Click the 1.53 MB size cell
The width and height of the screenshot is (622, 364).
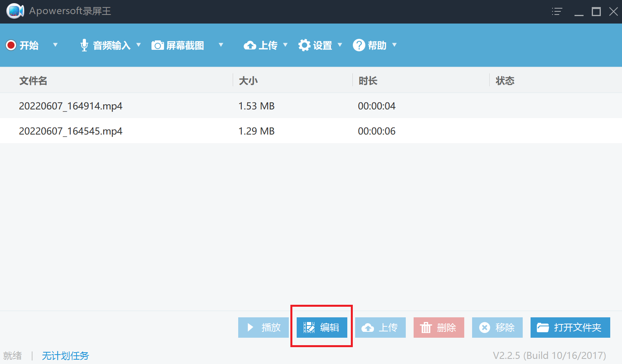pyautogui.click(x=257, y=106)
